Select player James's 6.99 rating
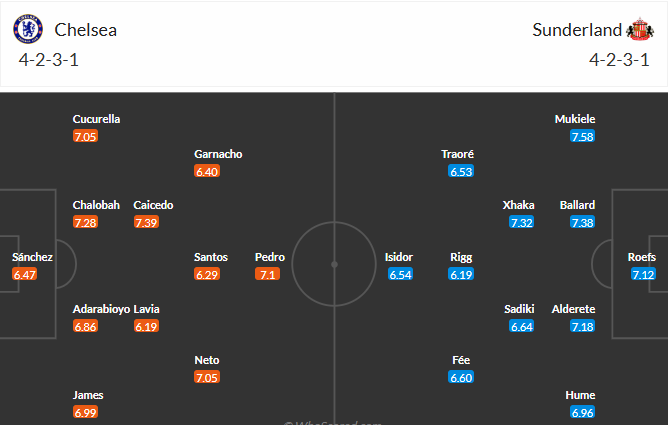The image size is (668, 425). 85,412
